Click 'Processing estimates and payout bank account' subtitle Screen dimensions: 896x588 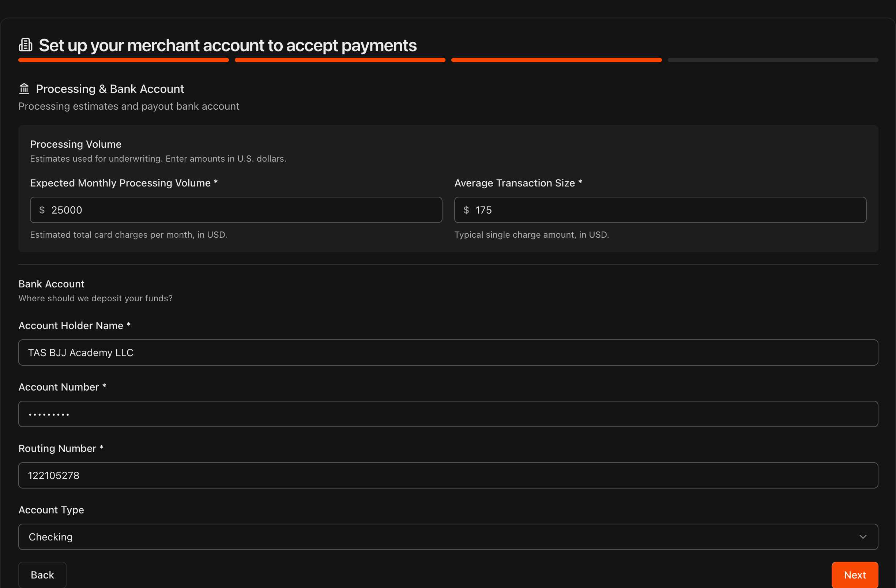click(x=129, y=106)
